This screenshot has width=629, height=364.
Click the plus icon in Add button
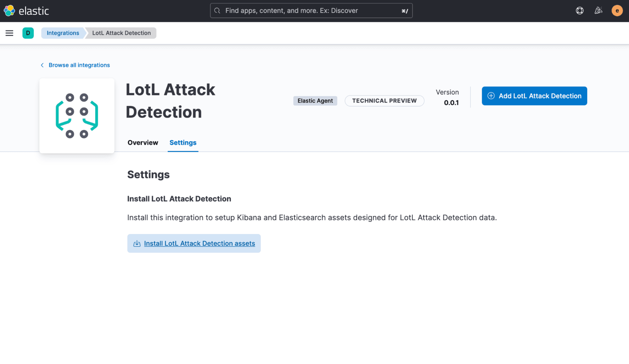tap(491, 96)
